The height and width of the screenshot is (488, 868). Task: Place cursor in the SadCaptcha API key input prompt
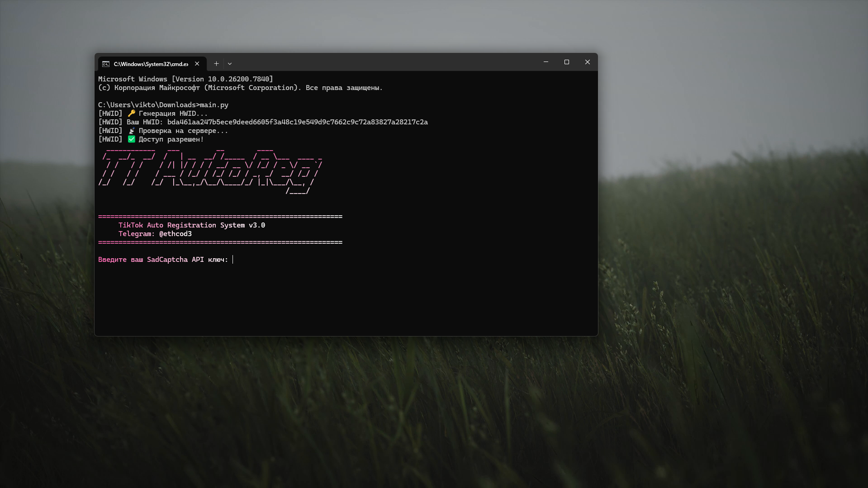click(x=233, y=260)
